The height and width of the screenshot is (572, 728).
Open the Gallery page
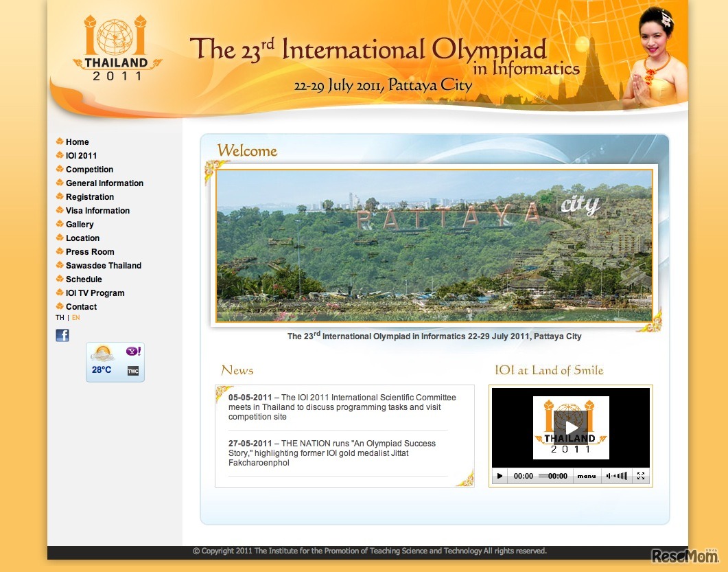point(80,224)
